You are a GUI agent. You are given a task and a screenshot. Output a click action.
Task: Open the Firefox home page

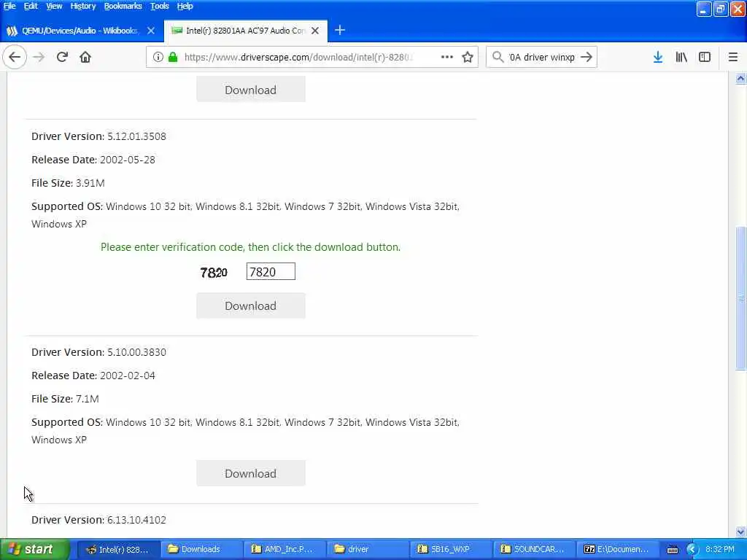click(85, 57)
